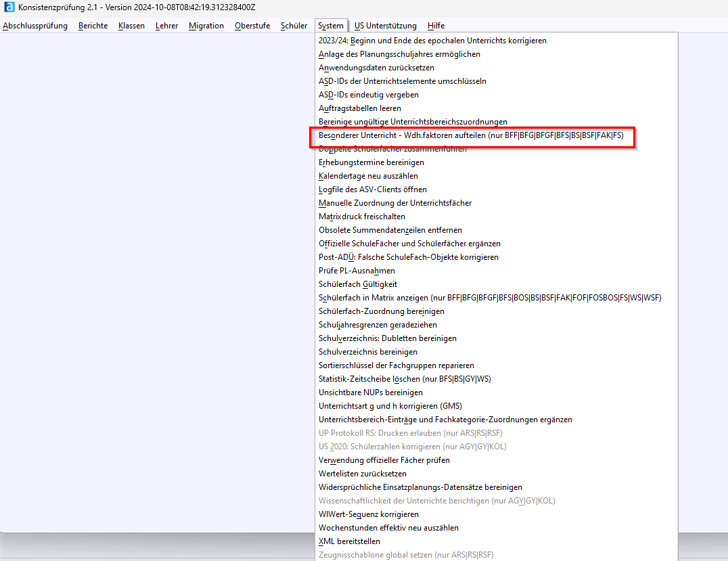
Task: Open Logfile des ASV-Clients öffnen entry
Action: point(497,189)
